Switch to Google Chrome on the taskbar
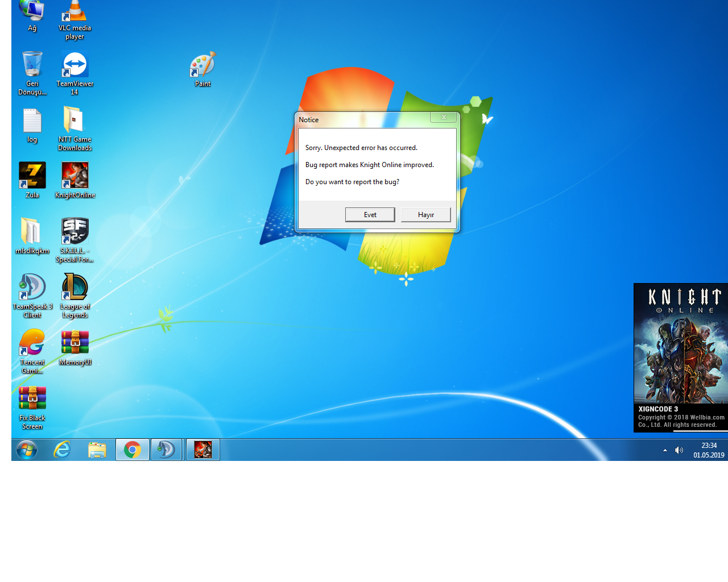Viewport: 728px width, 582px height. [133, 450]
